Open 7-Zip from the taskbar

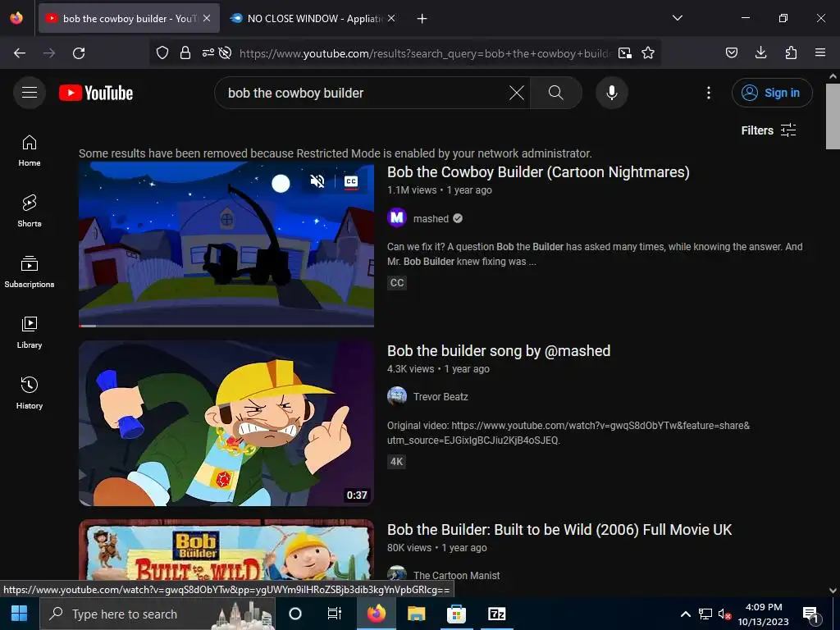click(x=496, y=614)
